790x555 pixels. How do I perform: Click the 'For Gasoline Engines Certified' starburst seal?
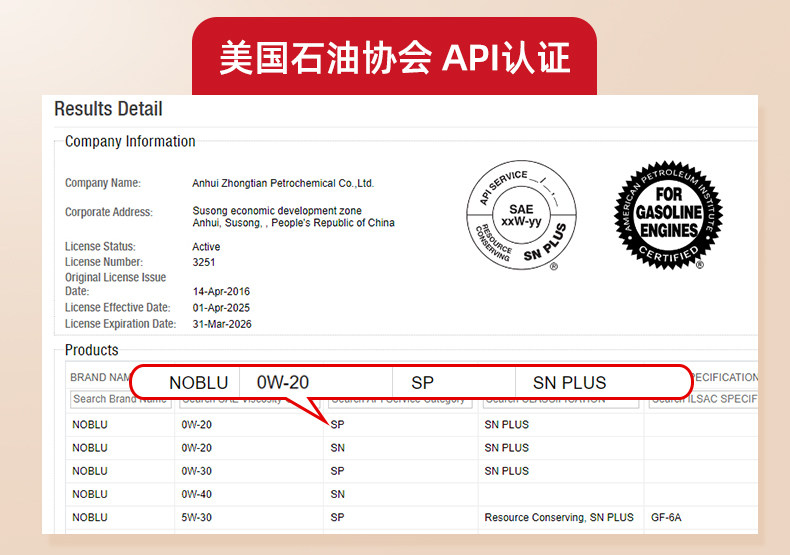click(x=669, y=215)
